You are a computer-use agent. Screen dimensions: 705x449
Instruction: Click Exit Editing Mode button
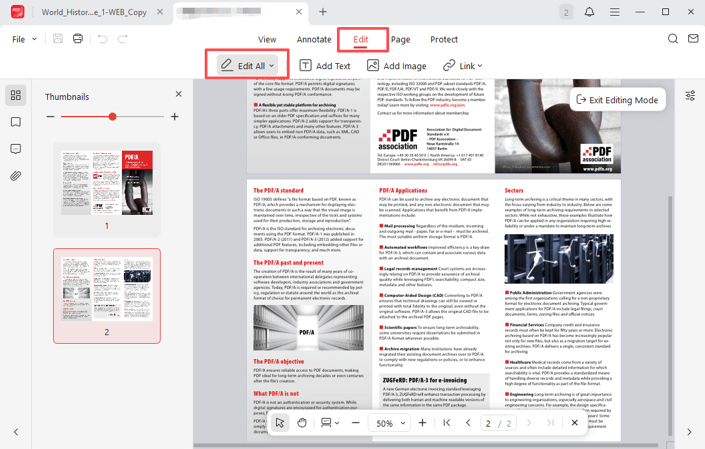(x=617, y=100)
